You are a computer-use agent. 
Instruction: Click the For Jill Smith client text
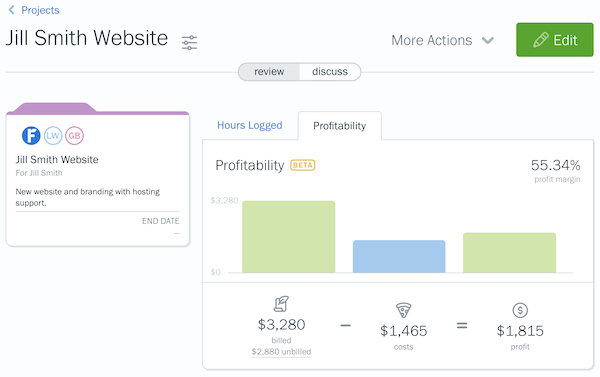39,173
